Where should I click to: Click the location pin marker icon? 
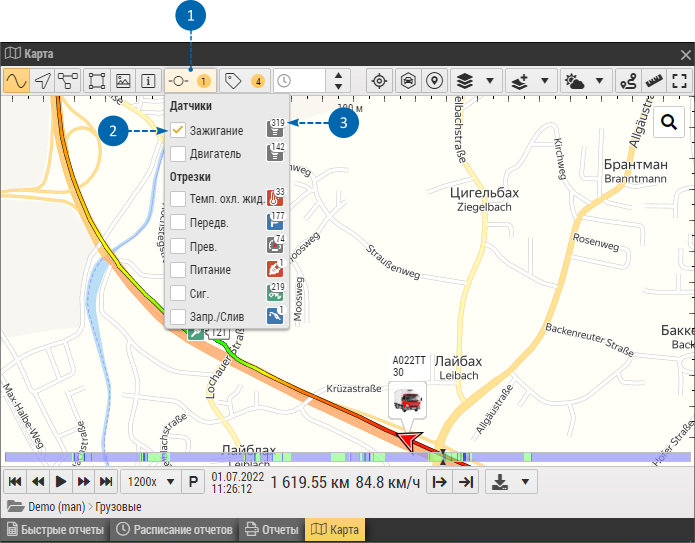click(x=434, y=81)
